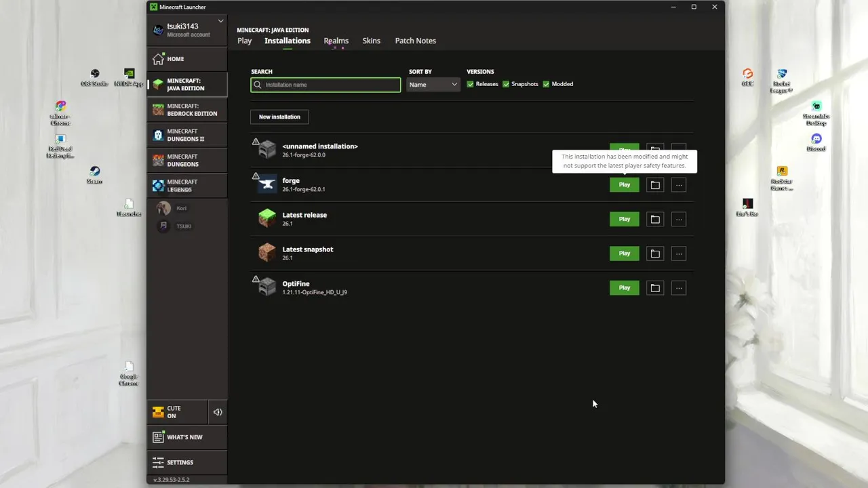This screenshot has width=868, height=488.
Task: Switch to the Play tab
Action: [x=244, y=41]
